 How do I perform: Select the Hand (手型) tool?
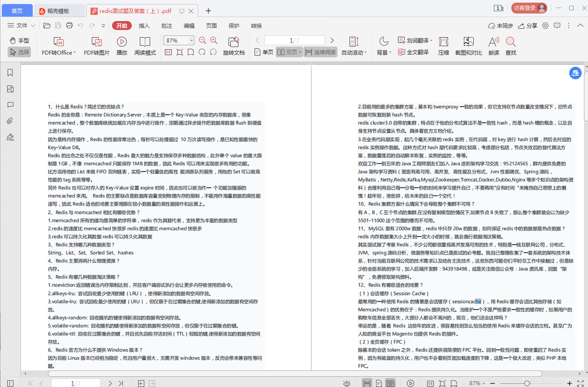click(x=19, y=40)
